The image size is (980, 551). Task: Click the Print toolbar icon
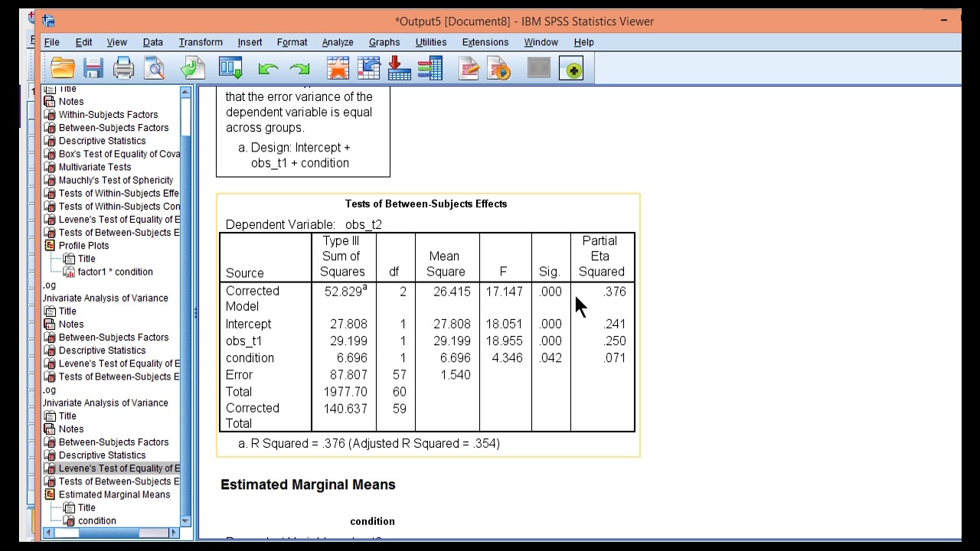123,70
